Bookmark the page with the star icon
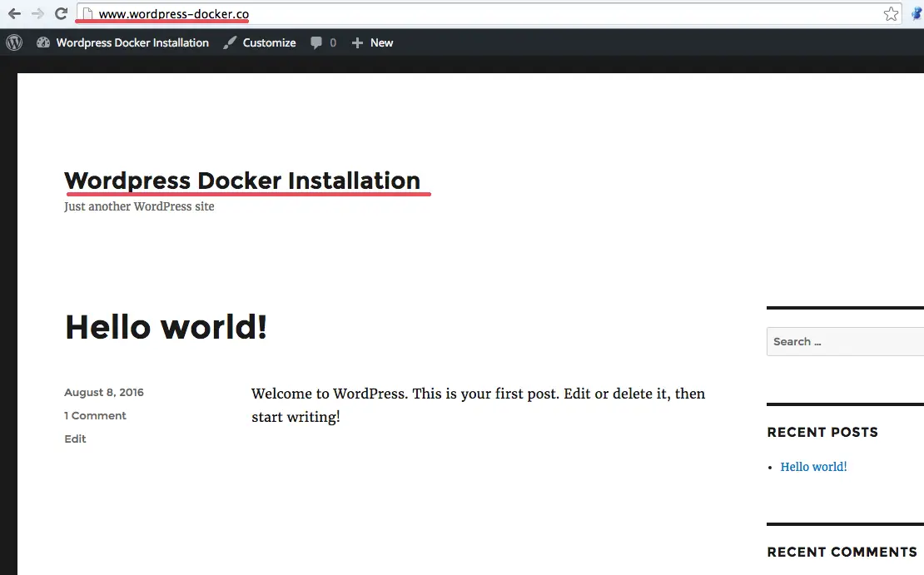 [891, 13]
